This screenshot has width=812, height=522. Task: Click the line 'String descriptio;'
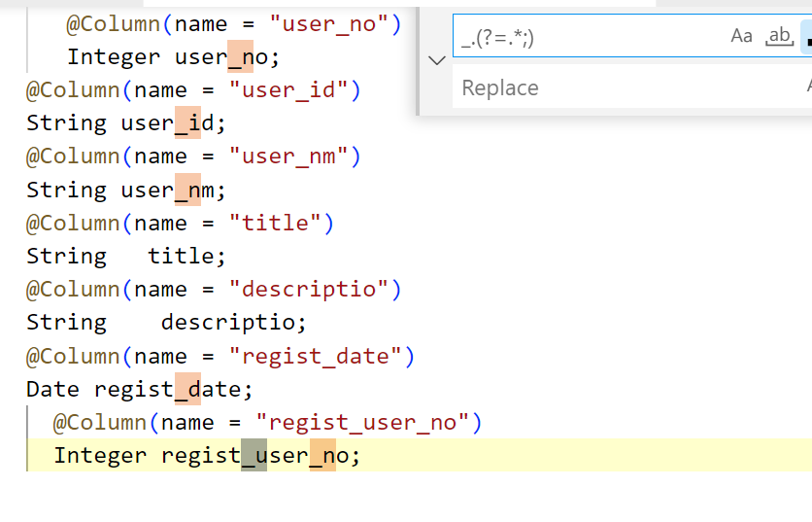[x=167, y=323]
